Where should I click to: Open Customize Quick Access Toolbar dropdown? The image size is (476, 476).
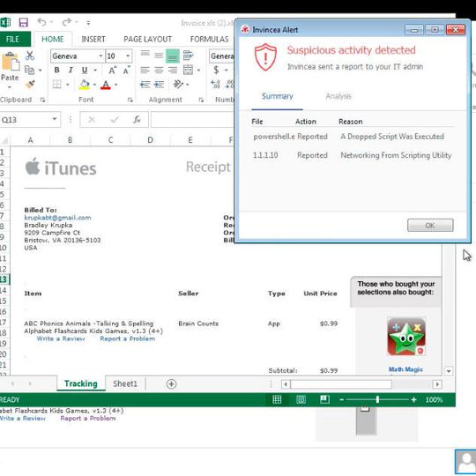click(x=88, y=22)
